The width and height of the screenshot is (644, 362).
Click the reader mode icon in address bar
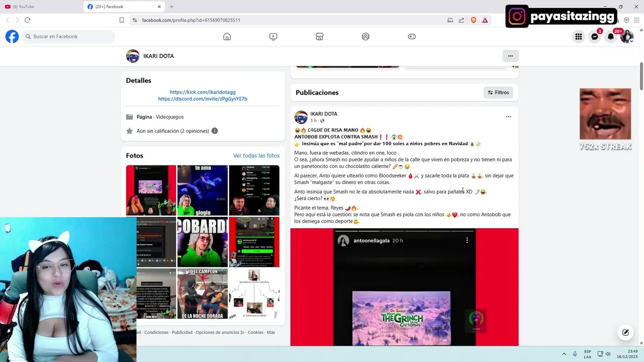pyautogui.click(x=450, y=20)
